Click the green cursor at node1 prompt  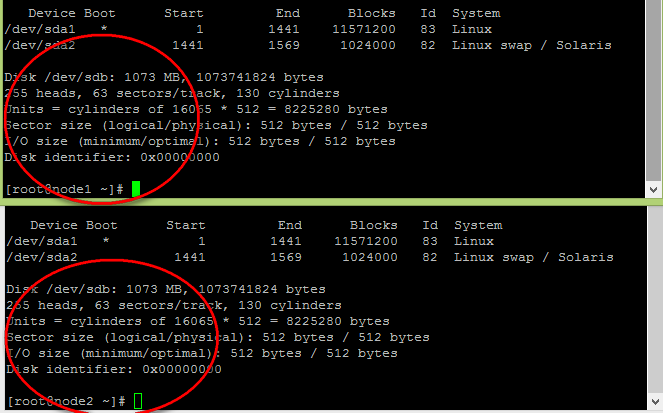click(x=135, y=189)
